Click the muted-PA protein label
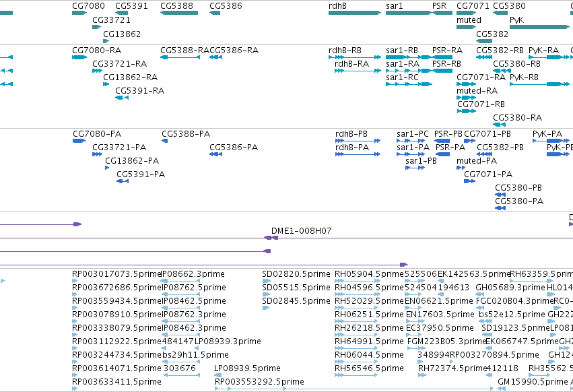 click(477, 161)
